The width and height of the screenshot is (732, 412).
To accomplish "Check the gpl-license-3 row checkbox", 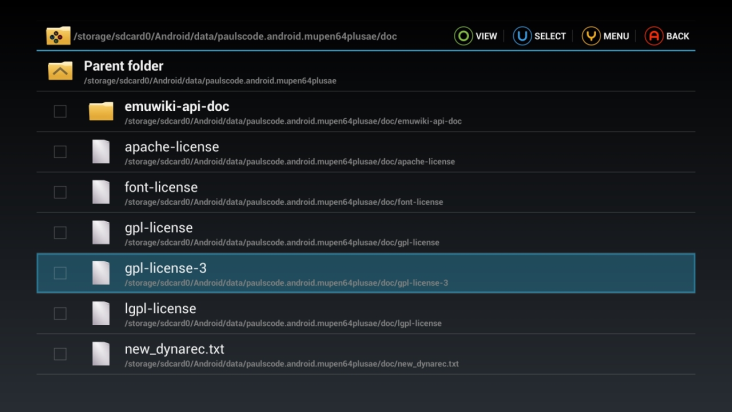I will (x=60, y=273).
